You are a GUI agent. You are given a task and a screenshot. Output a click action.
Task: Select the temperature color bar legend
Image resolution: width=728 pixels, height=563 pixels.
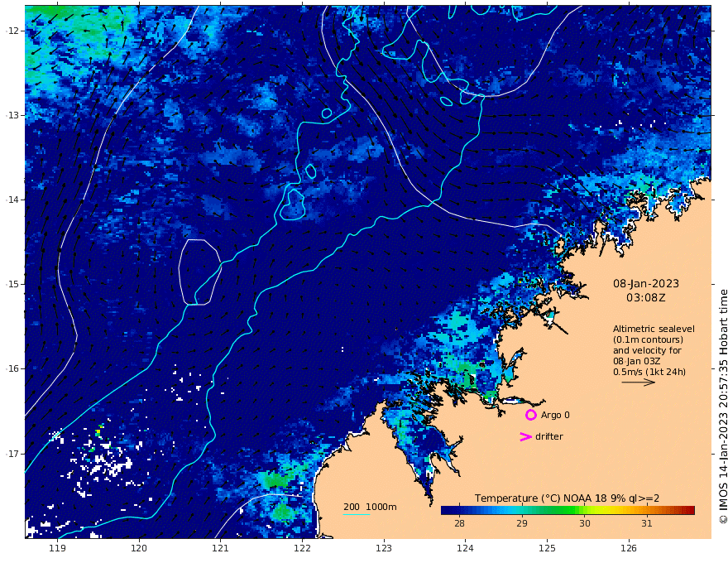tap(568, 510)
